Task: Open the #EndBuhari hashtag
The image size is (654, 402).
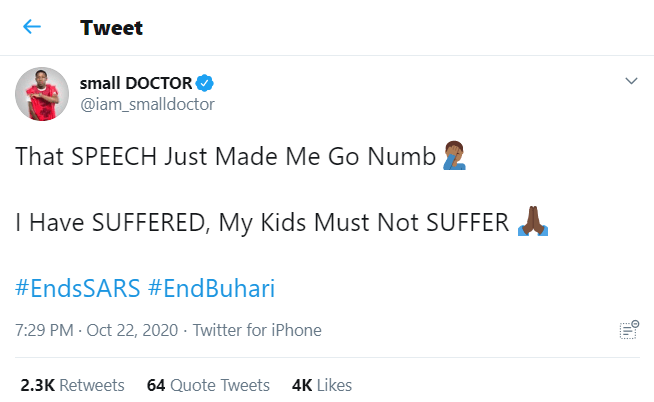Action: click(x=211, y=289)
